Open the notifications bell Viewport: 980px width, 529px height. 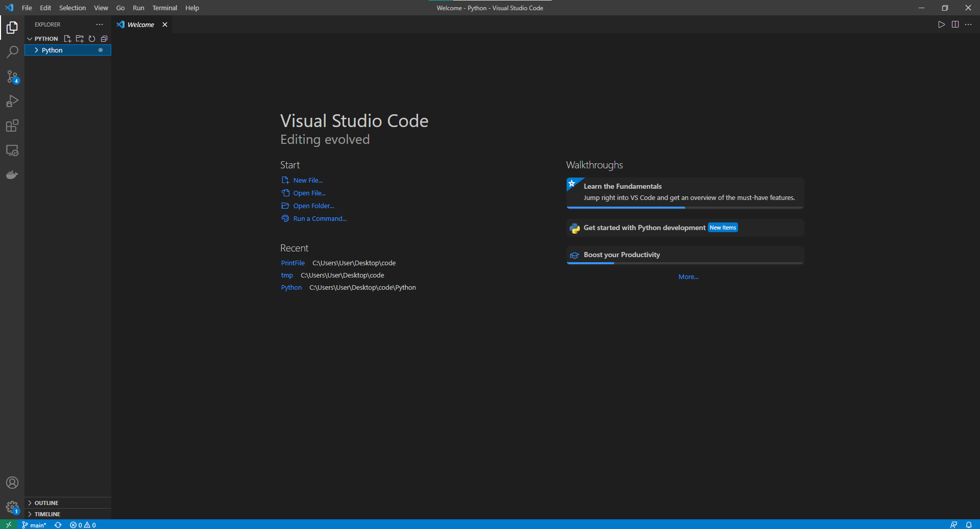coord(969,525)
